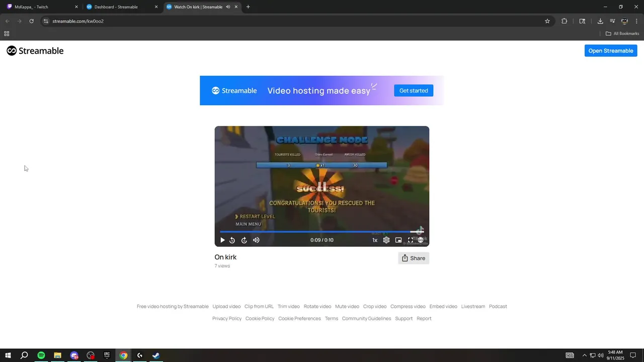The height and width of the screenshot is (362, 644).
Task: Click the Streamable logo in player controls
Action: (x=421, y=240)
